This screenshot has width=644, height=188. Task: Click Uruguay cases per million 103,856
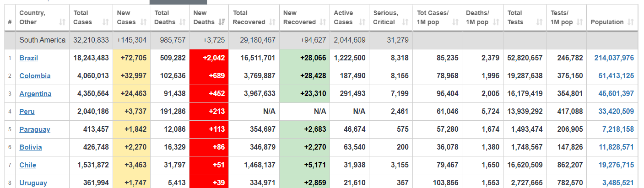445,183
